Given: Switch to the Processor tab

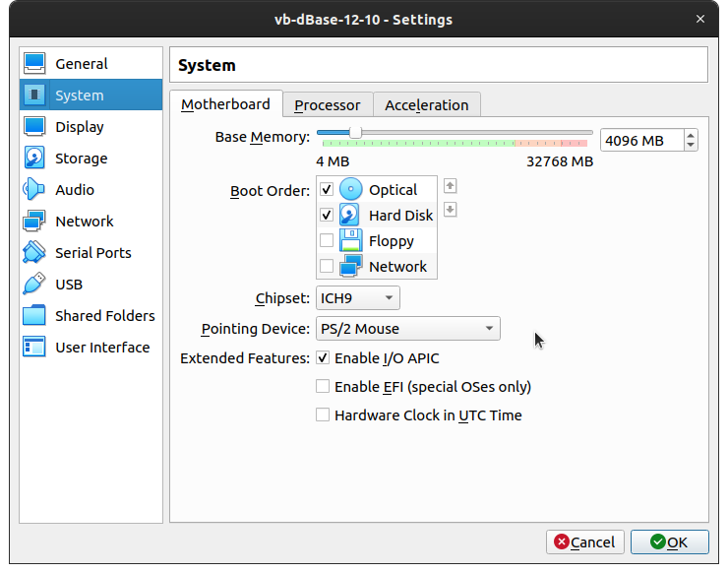Looking at the screenshot, I should pos(327,105).
